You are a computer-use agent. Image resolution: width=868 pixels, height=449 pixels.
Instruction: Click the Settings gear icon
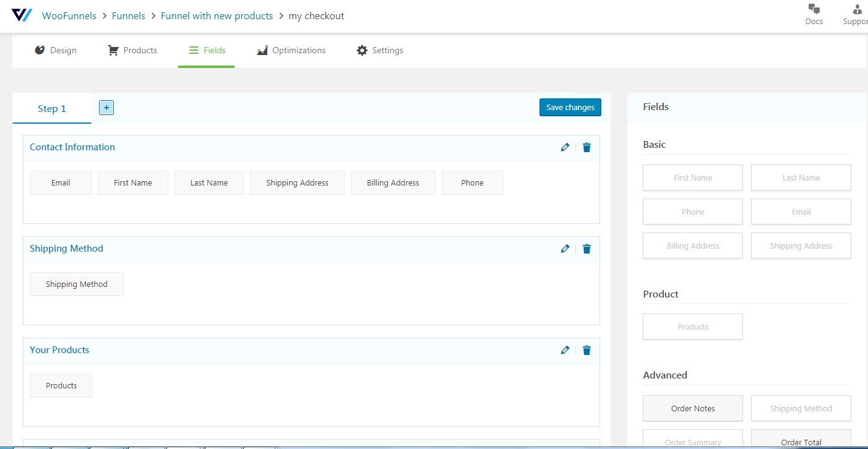[x=362, y=50]
